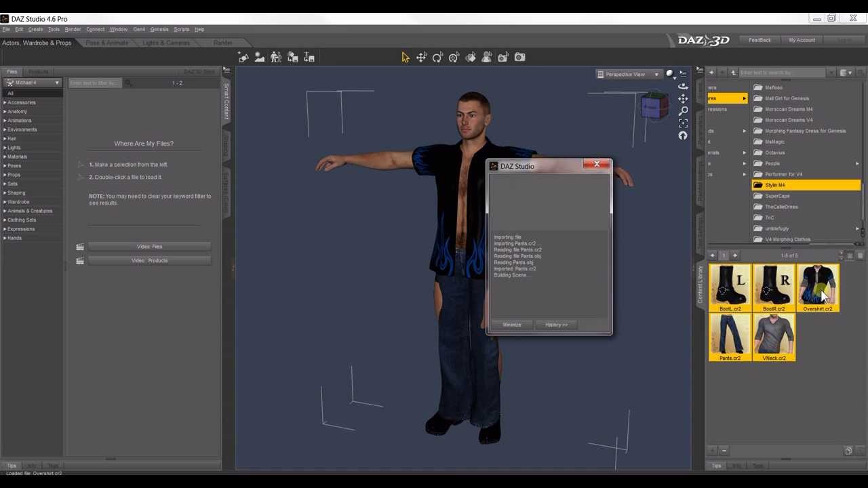
Task: Open the SuperCape folder
Action: [776, 196]
